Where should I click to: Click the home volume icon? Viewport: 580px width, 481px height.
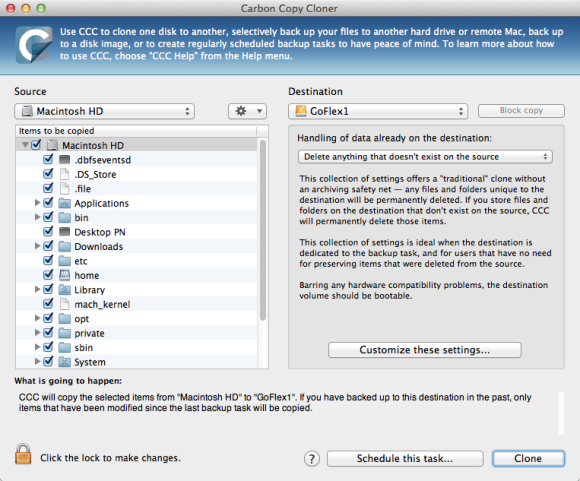64,275
